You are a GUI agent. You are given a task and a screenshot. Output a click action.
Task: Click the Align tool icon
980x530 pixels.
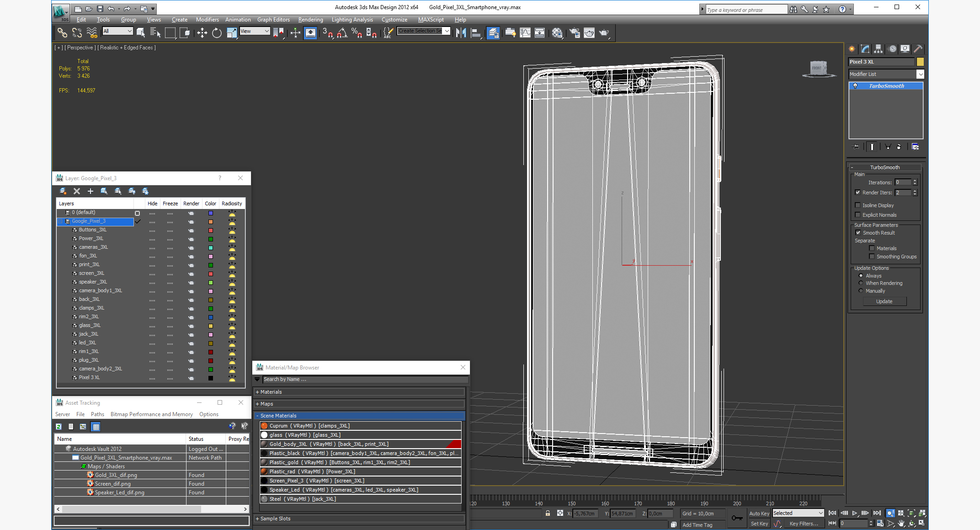476,32
